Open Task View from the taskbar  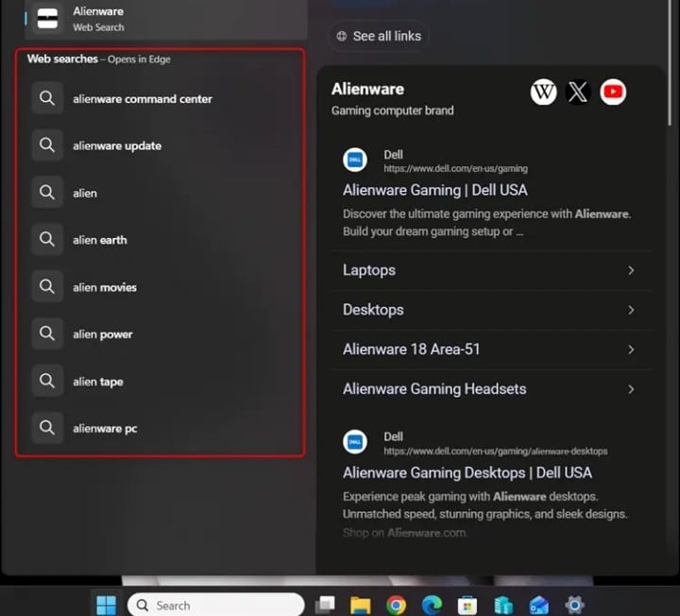(x=325, y=605)
